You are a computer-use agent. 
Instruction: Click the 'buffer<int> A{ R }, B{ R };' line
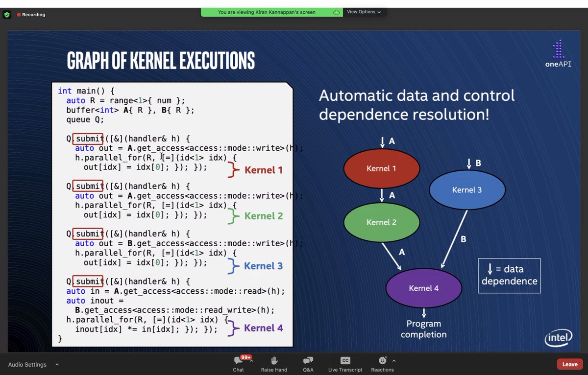pos(130,110)
